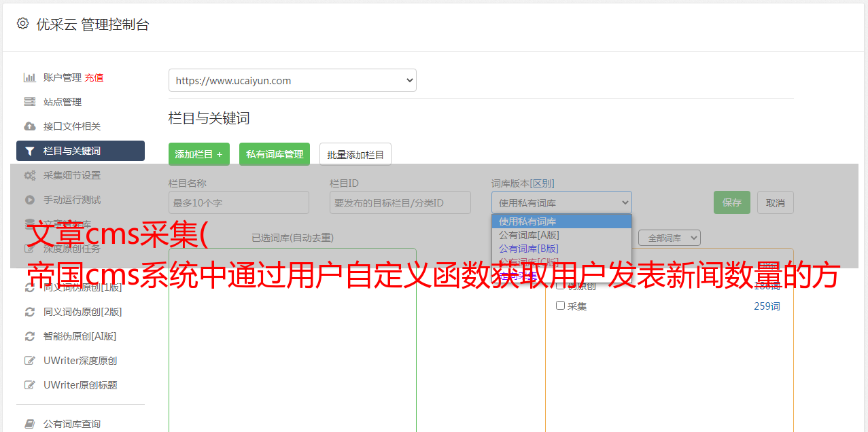Click the 词库版本[区别] label
The image size is (868, 432).
click(x=523, y=183)
